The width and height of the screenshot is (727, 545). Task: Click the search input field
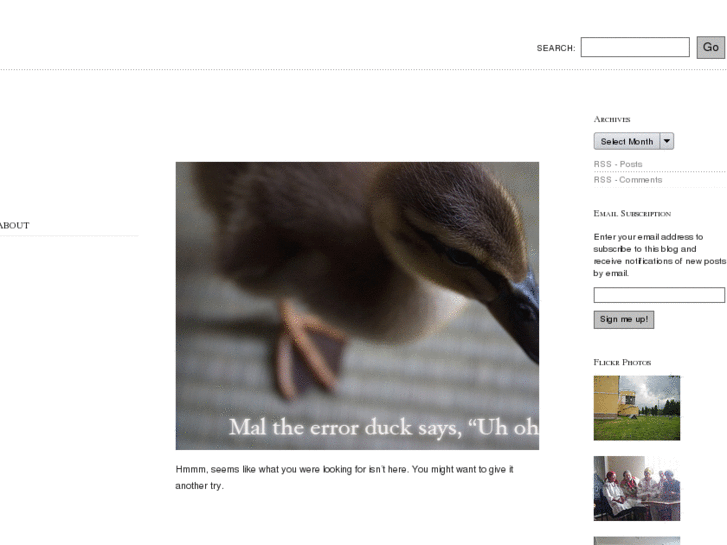(x=635, y=47)
